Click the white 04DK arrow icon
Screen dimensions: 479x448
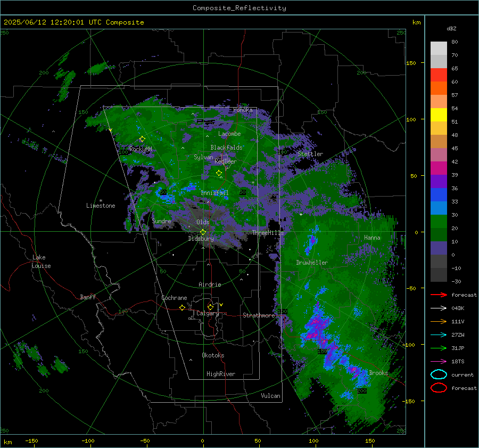tap(439, 308)
